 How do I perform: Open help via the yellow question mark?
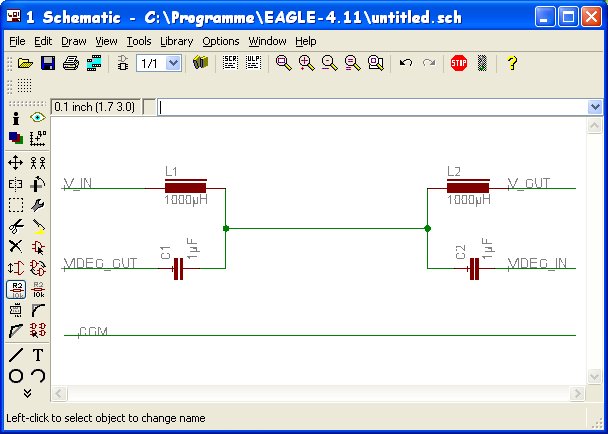click(x=512, y=63)
